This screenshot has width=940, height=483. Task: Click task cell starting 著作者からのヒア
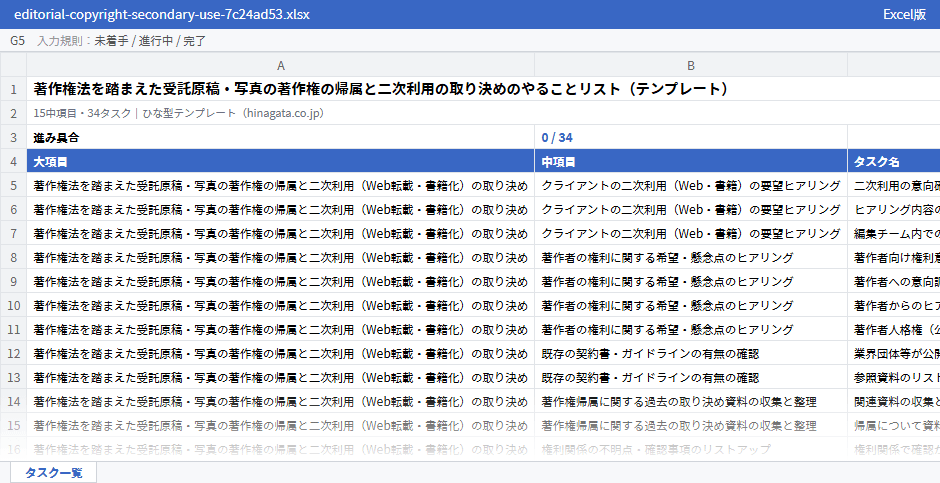click(x=894, y=305)
